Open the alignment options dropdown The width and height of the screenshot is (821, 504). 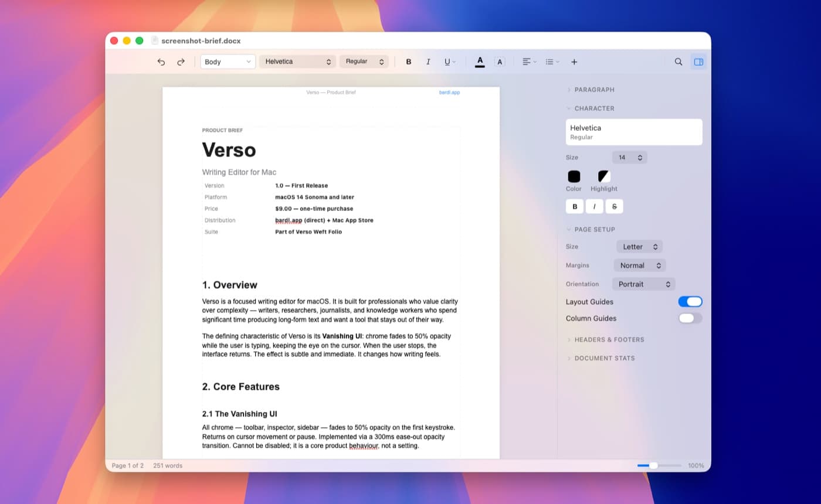click(528, 61)
